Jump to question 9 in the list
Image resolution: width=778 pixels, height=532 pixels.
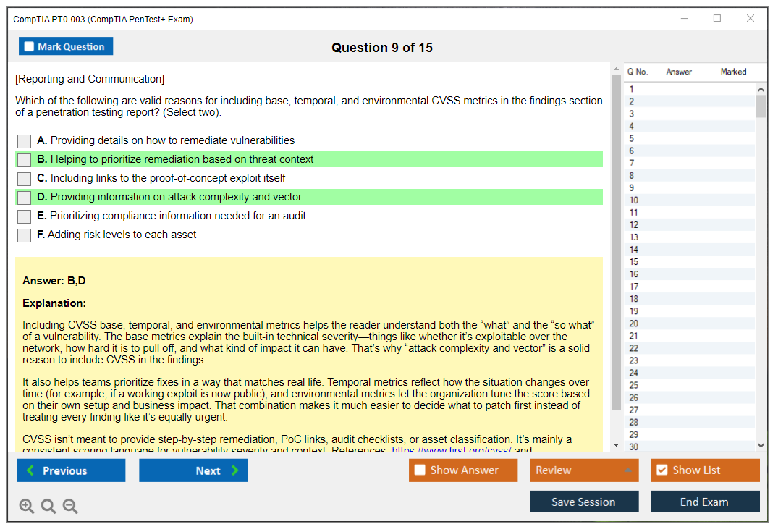[634, 188]
